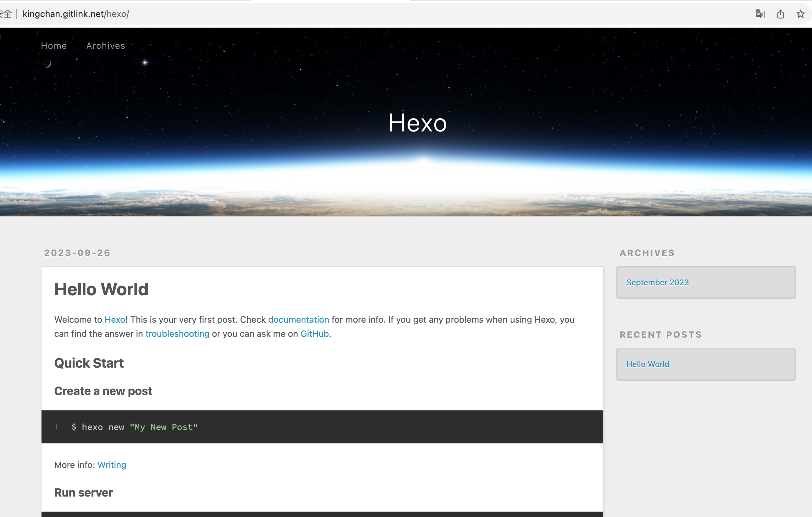Open the Writing more info link
Image resolution: width=812 pixels, height=517 pixels.
[x=112, y=465]
